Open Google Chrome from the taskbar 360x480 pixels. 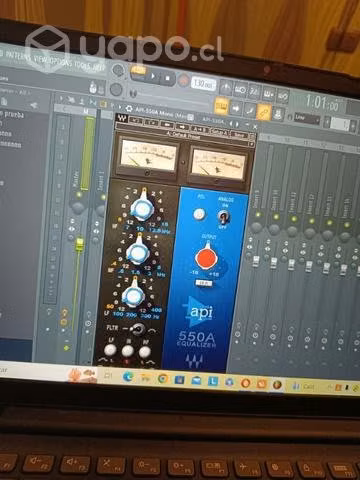(x=163, y=379)
